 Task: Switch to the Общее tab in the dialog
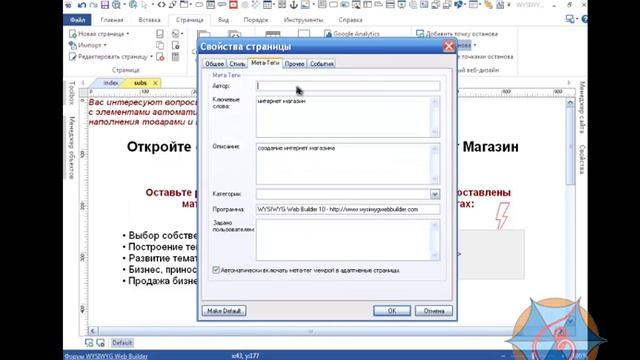click(214, 64)
